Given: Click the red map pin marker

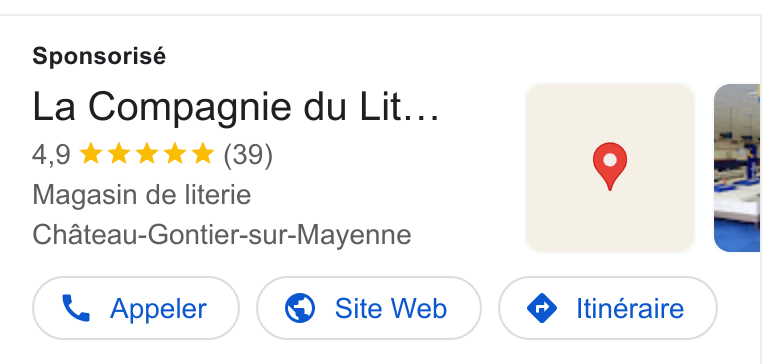Looking at the screenshot, I should pos(610,167).
